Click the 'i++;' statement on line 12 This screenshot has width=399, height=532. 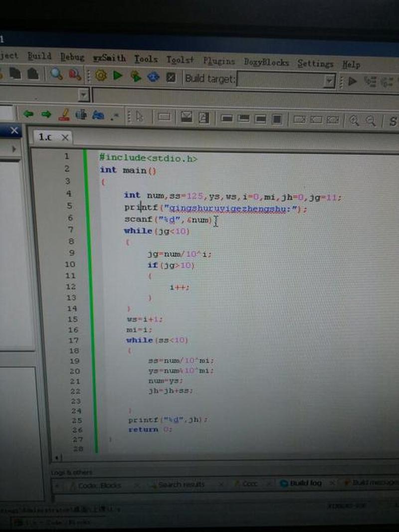click(180, 287)
